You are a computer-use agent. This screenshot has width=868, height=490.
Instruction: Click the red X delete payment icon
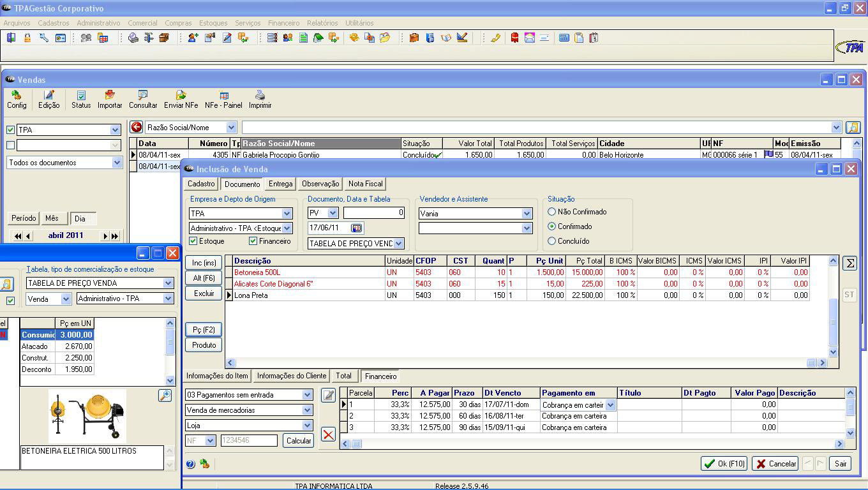click(328, 435)
